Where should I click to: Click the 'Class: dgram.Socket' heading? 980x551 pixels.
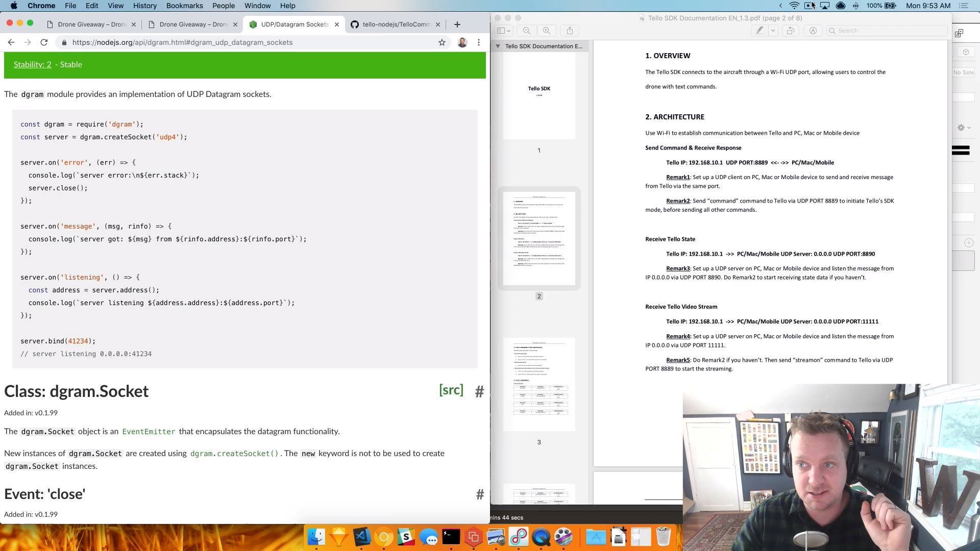tap(77, 392)
